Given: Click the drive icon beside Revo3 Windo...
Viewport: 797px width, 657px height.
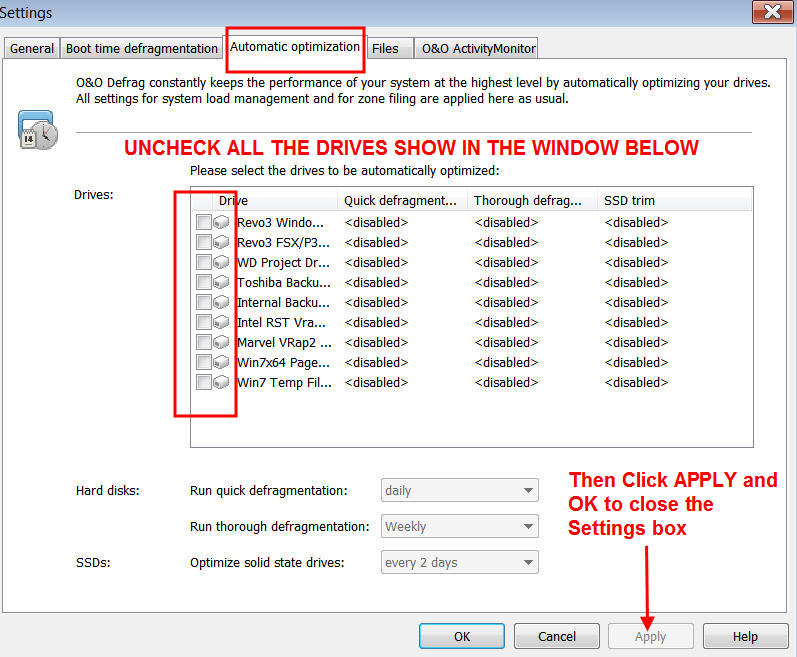Looking at the screenshot, I should coord(221,222).
